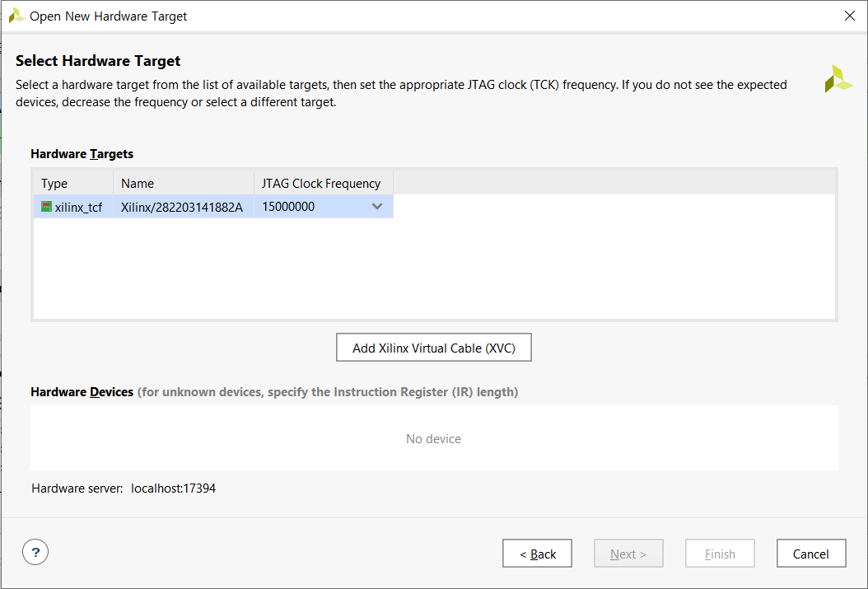Click the Name column header
The height and width of the screenshot is (589, 868).
(184, 183)
